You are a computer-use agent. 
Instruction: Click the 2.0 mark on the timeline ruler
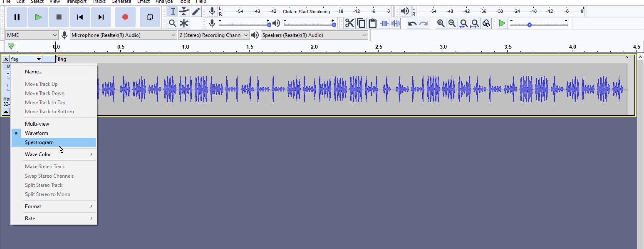tap(314, 47)
